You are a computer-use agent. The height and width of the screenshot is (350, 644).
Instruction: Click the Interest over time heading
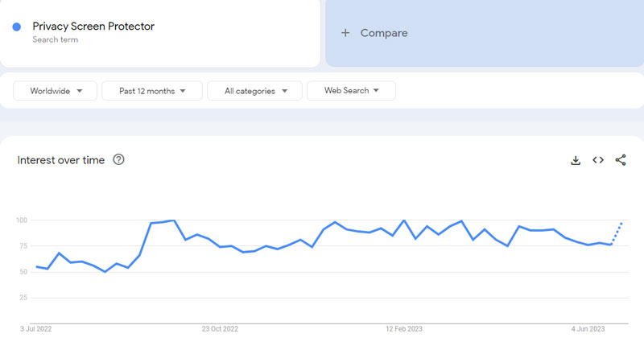click(x=61, y=160)
